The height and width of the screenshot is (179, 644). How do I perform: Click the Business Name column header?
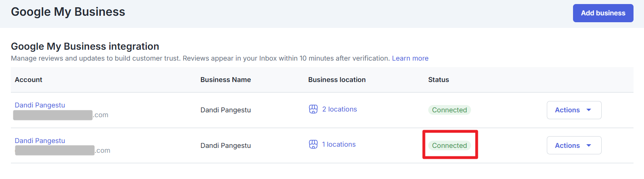[225, 80]
